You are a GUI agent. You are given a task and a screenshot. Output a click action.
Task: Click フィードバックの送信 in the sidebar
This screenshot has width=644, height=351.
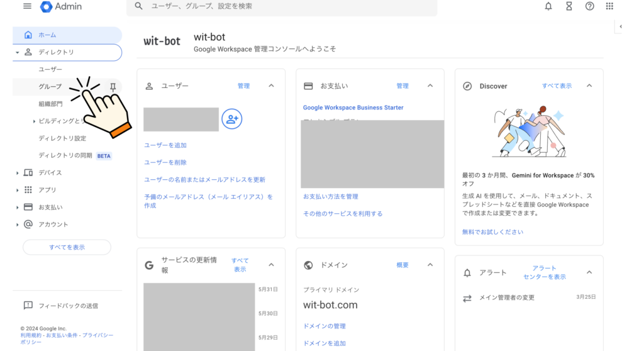pos(68,306)
